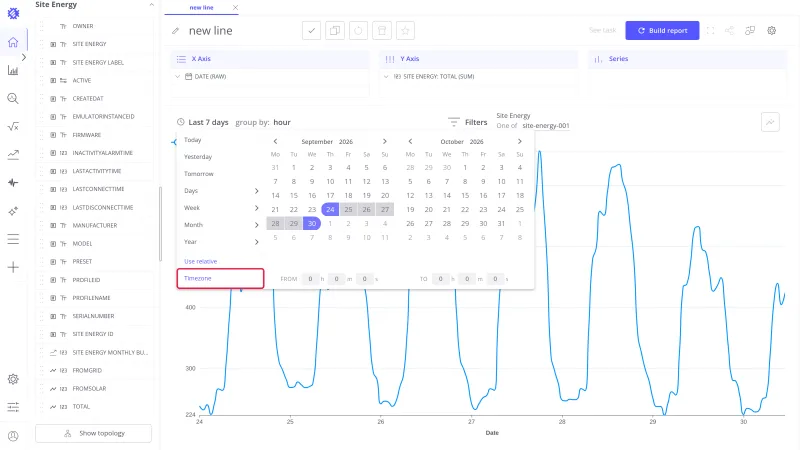The width and height of the screenshot is (800, 450).
Task: Open the search magnifier icon in sidebar
Action: (x=13, y=98)
